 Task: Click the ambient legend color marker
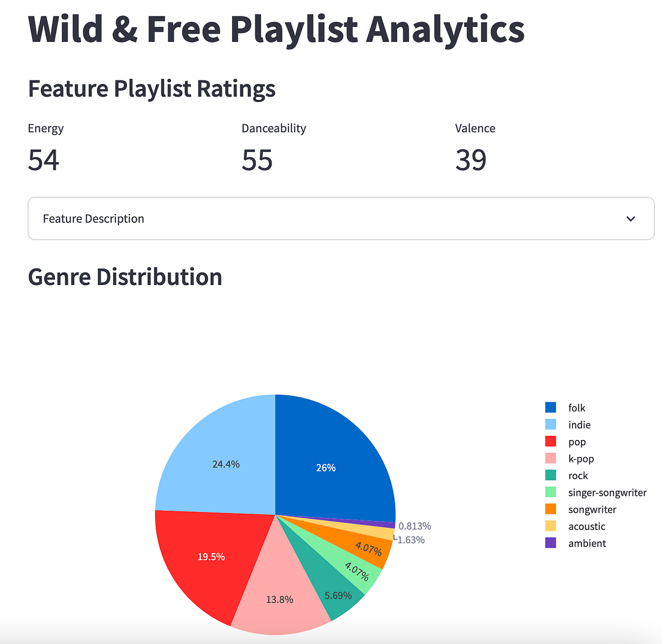pos(549,543)
